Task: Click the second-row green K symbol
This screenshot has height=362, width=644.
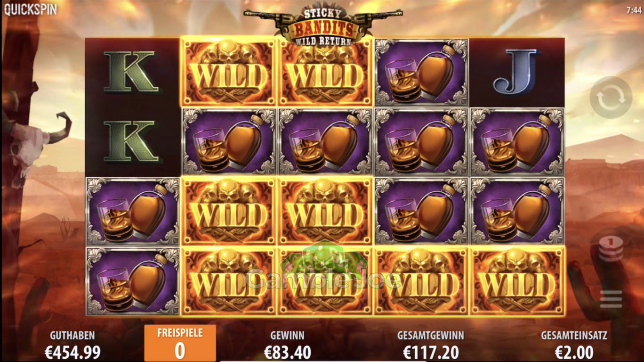Action: pyautogui.click(x=131, y=141)
